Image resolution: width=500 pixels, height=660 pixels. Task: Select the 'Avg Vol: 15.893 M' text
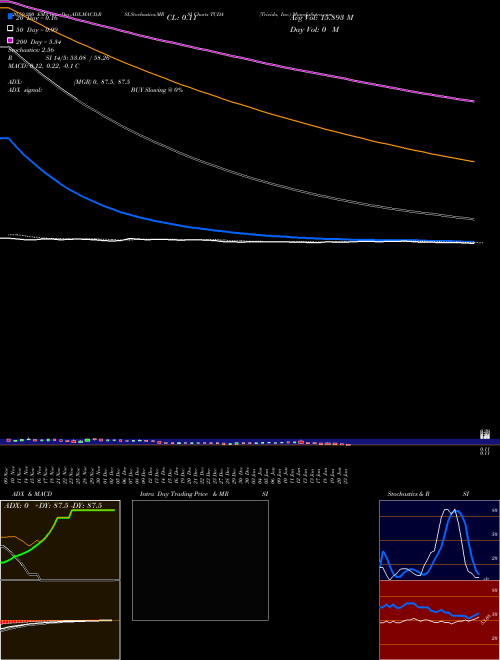[322, 18]
